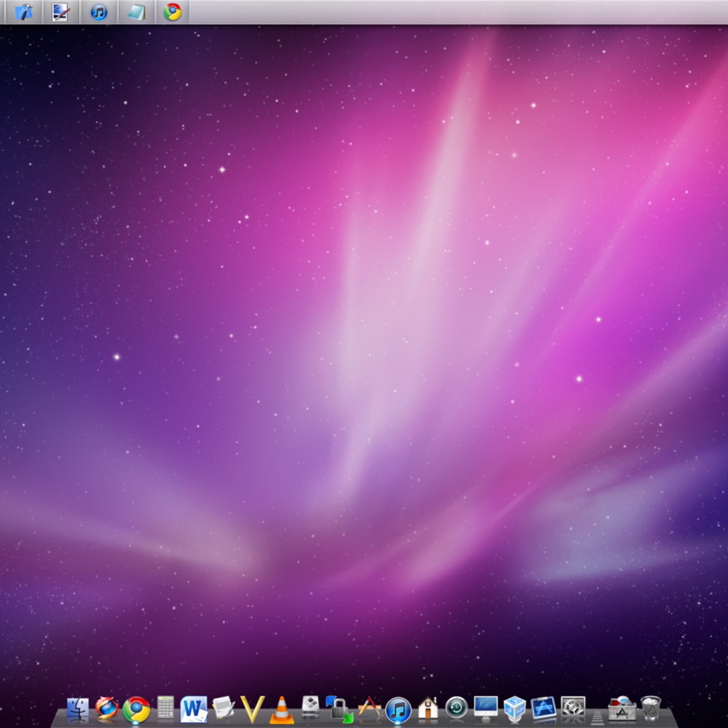Launch iTunes from the top bar
Image resolution: width=728 pixels, height=728 pixels.
tap(99, 12)
